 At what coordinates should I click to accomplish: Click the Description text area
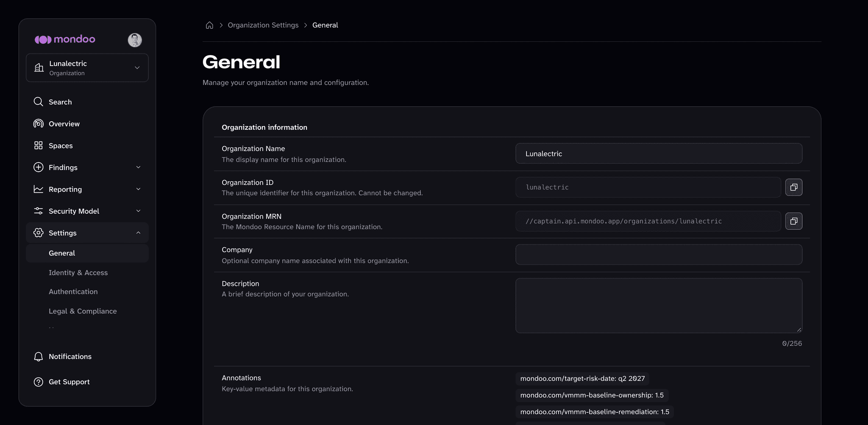point(659,305)
